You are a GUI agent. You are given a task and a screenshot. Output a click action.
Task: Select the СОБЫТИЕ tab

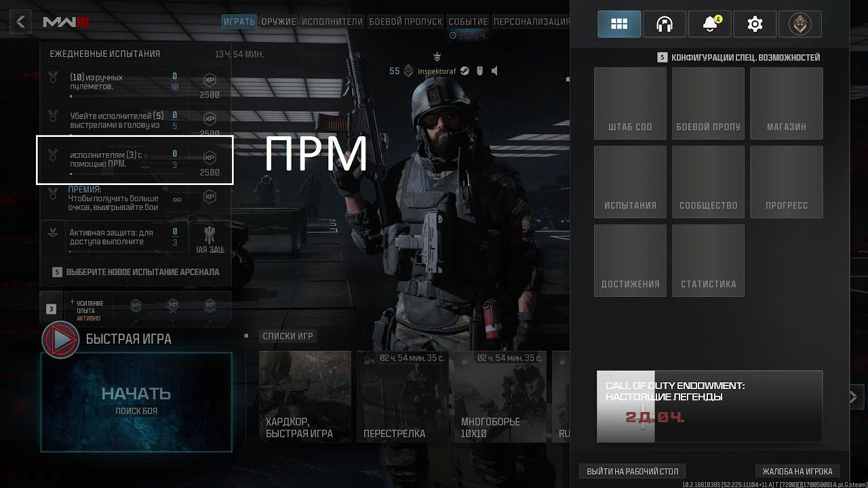coord(468,22)
